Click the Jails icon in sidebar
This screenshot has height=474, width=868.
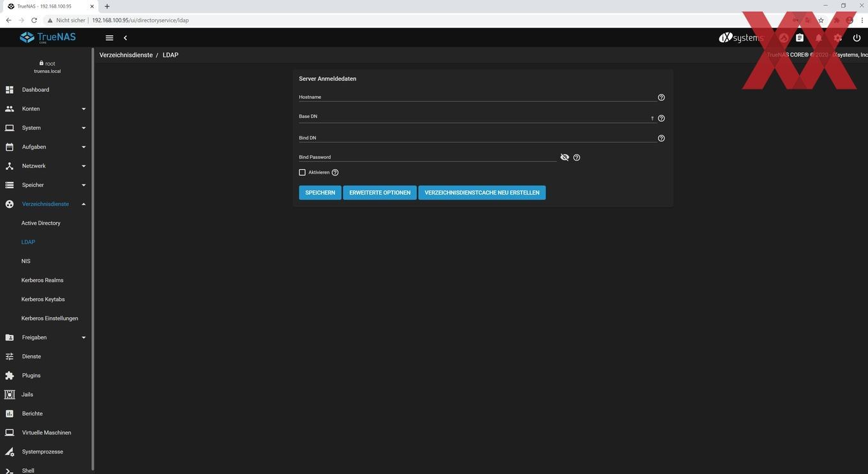[x=10, y=395]
